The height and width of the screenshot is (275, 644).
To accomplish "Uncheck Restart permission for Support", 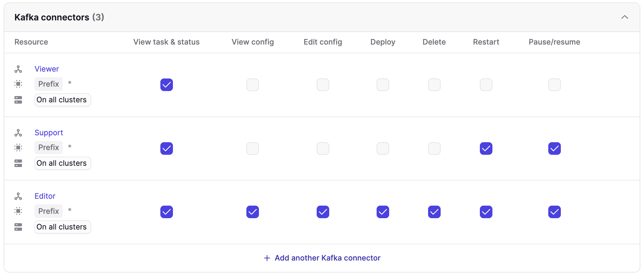I will tap(486, 148).
